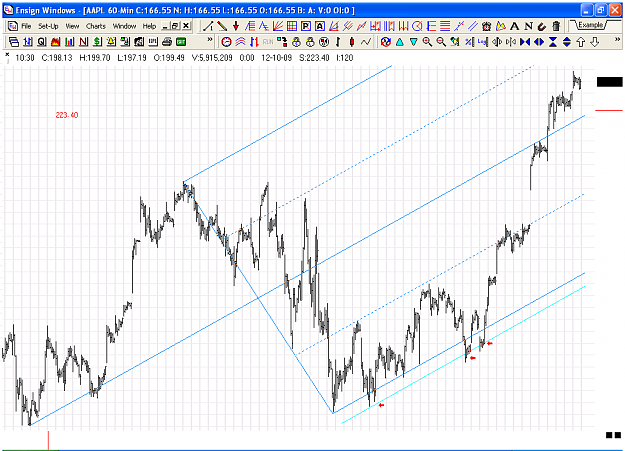
Task: Click the alarm clock alert icon
Action: (x=487, y=26)
